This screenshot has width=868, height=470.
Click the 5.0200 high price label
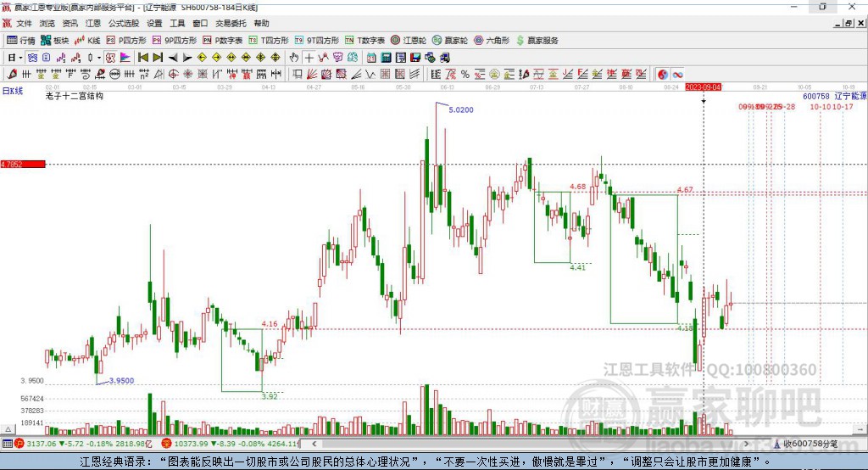[x=460, y=109]
